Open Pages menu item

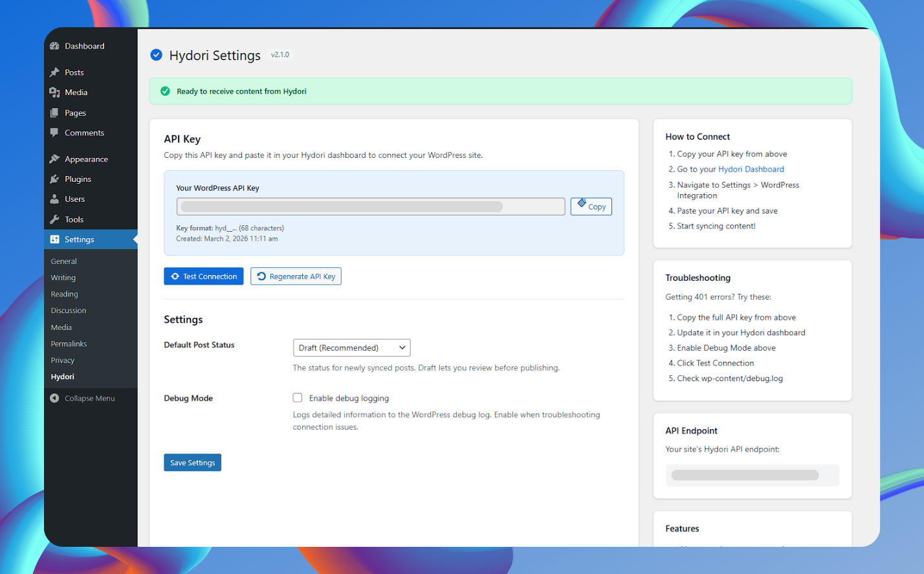(91, 113)
